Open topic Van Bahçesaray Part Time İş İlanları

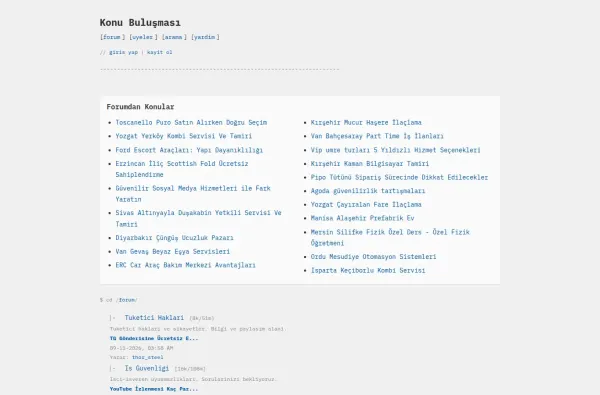(377, 136)
